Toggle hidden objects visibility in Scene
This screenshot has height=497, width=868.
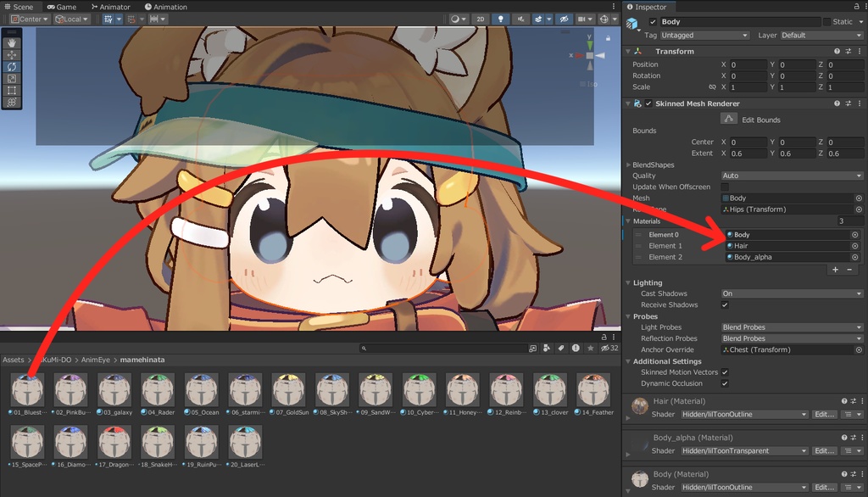pos(564,19)
